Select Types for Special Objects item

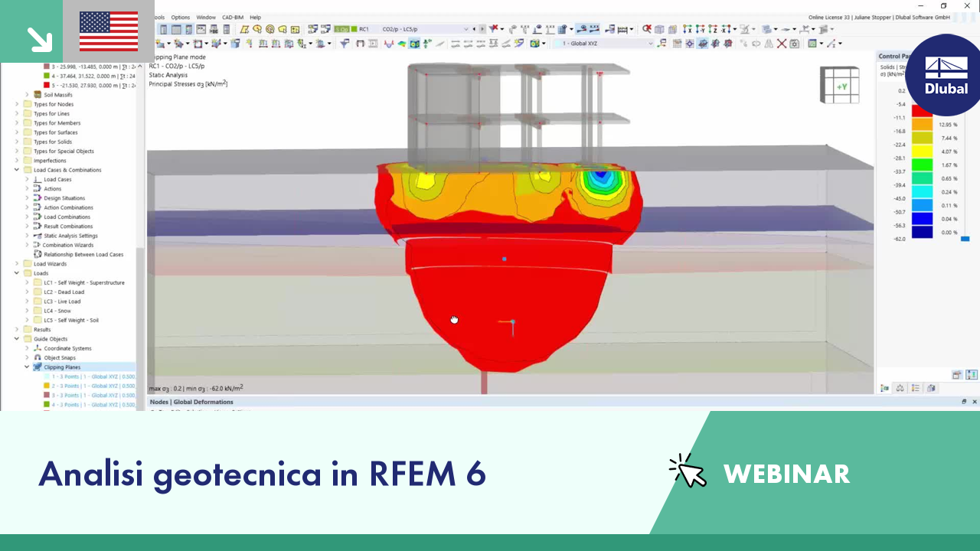click(x=64, y=152)
